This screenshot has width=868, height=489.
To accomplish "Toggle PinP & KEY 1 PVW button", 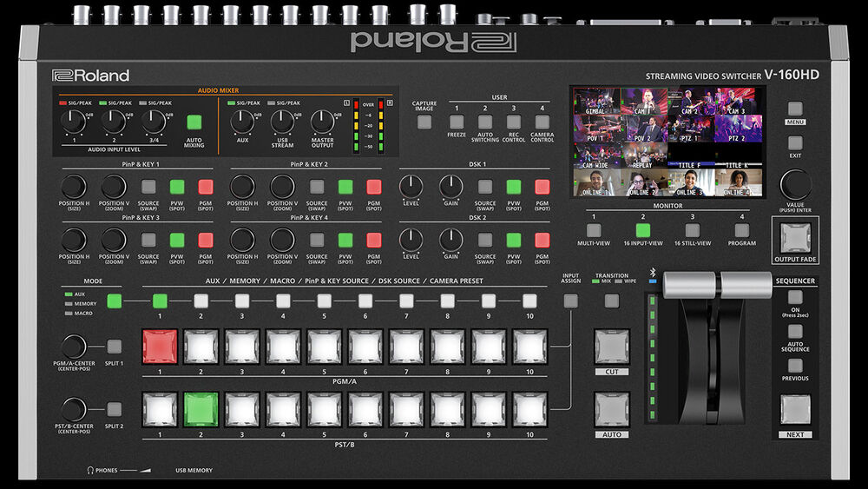I will click(177, 187).
